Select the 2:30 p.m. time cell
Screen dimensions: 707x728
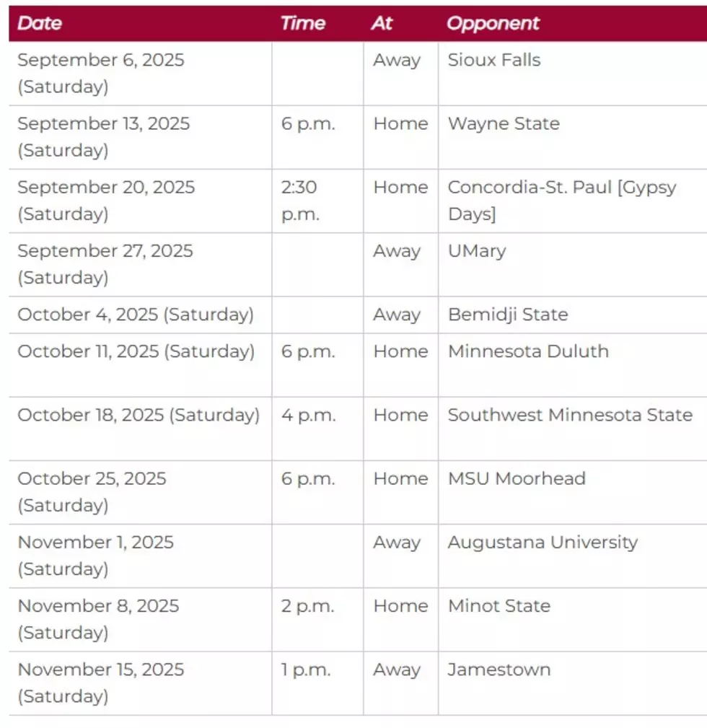pos(317,201)
